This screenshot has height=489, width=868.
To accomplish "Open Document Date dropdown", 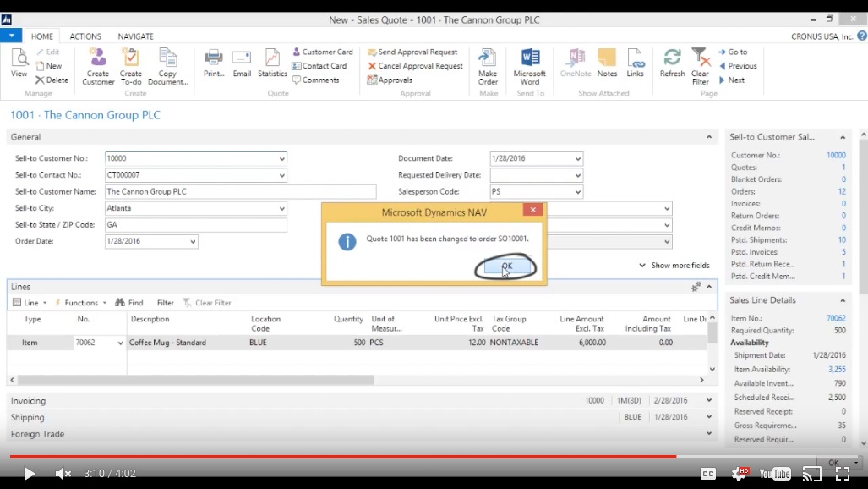I will click(x=578, y=158).
